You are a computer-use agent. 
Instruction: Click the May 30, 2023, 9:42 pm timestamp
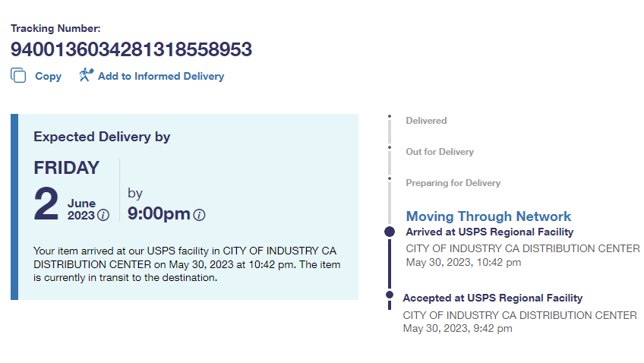(x=457, y=329)
